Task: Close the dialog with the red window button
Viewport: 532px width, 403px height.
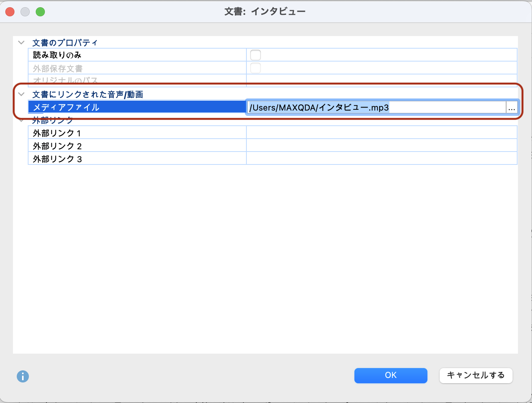Action: tap(10, 12)
